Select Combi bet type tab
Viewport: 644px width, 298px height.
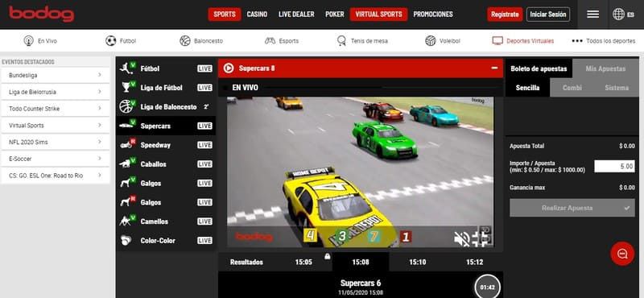point(572,88)
